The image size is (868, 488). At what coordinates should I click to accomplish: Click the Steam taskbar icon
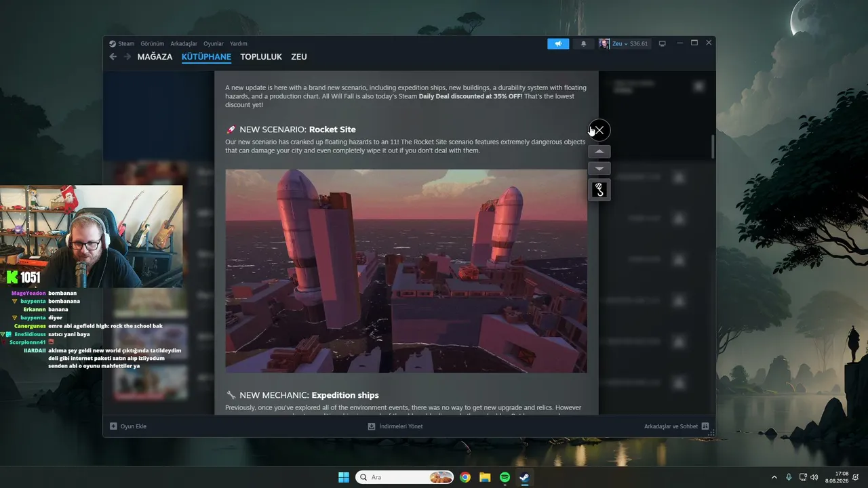click(524, 477)
